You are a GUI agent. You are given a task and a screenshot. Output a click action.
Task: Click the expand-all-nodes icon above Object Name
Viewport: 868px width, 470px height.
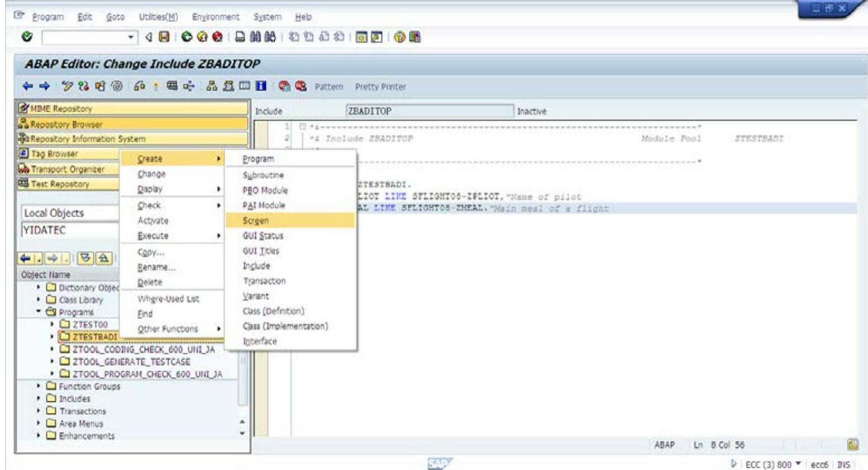[x=85, y=258]
